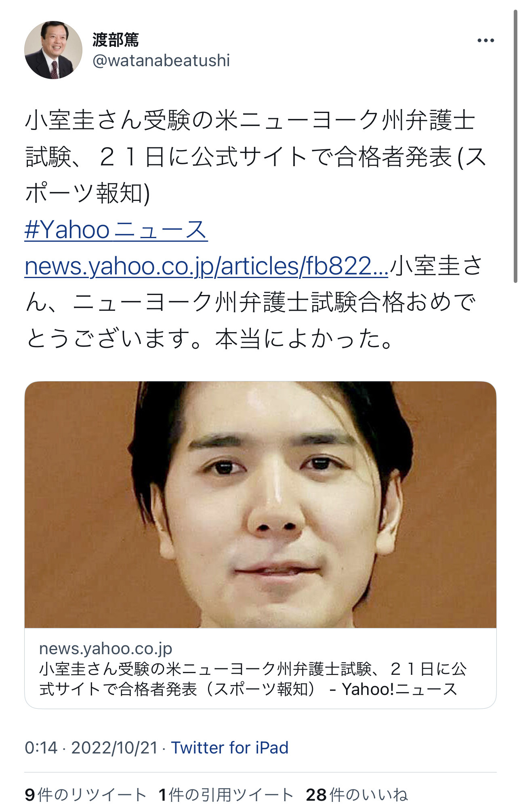The width and height of the screenshot is (521, 812).
Task: Select the likes count number 28
Action: pos(316,795)
